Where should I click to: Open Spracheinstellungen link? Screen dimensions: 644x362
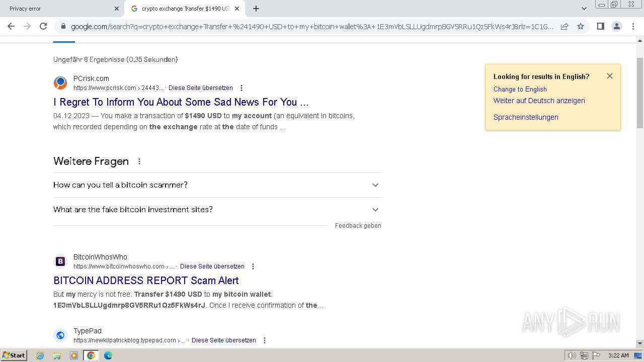pyautogui.click(x=526, y=117)
